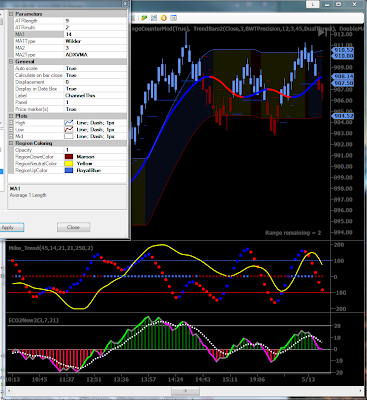Viewport: 367px width, 400px height.
Task: Click the Milos_Trend indicator label
Action: pos(51,248)
